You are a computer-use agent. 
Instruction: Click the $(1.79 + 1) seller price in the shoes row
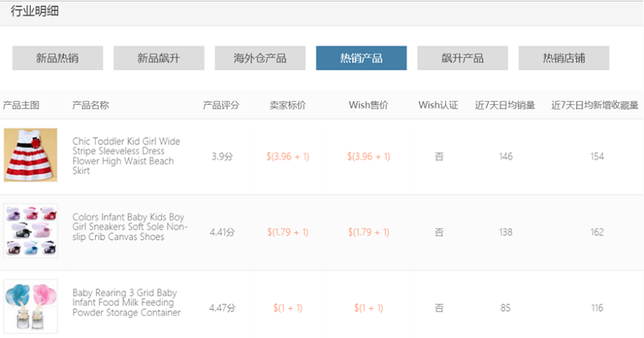(288, 232)
